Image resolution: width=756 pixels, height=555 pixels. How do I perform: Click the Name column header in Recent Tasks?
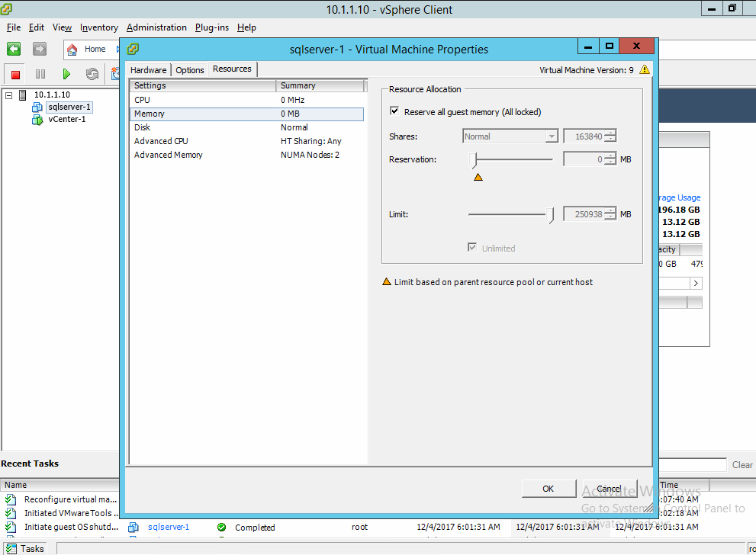60,485
